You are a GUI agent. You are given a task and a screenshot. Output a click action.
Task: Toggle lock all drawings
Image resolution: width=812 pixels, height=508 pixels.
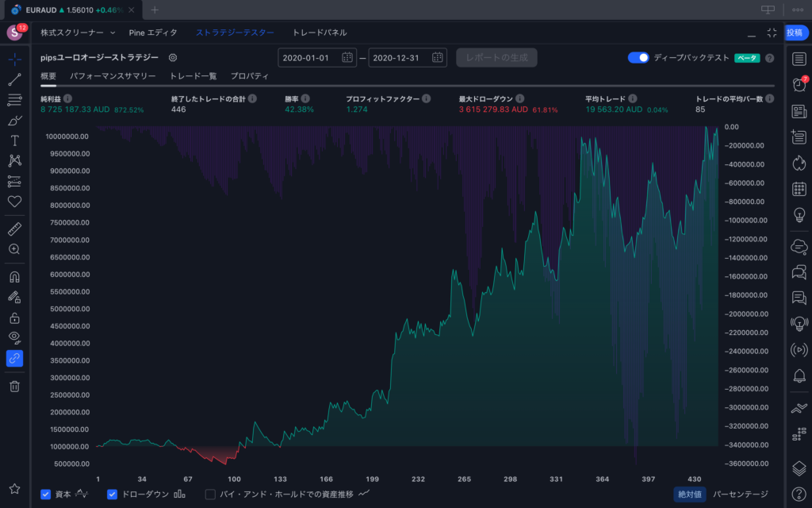[x=14, y=317]
